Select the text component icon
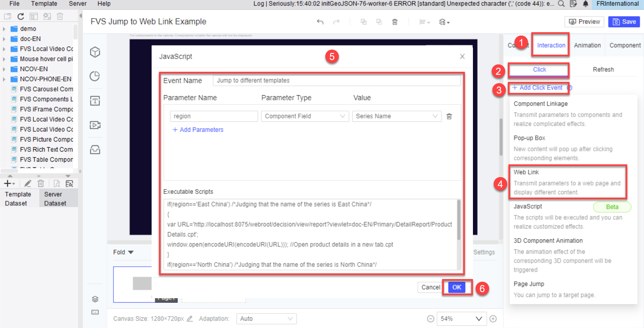This screenshot has width=644, height=328. [x=95, y=101]
